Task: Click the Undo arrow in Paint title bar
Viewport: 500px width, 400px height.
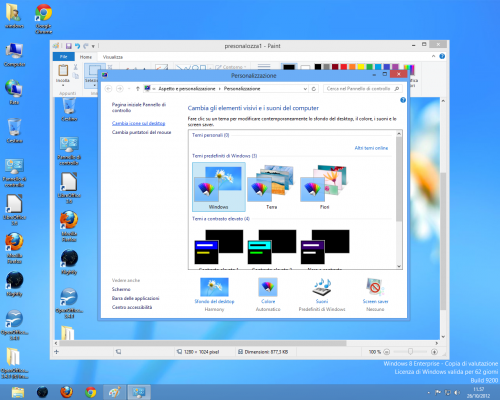Action: [77, 46]
